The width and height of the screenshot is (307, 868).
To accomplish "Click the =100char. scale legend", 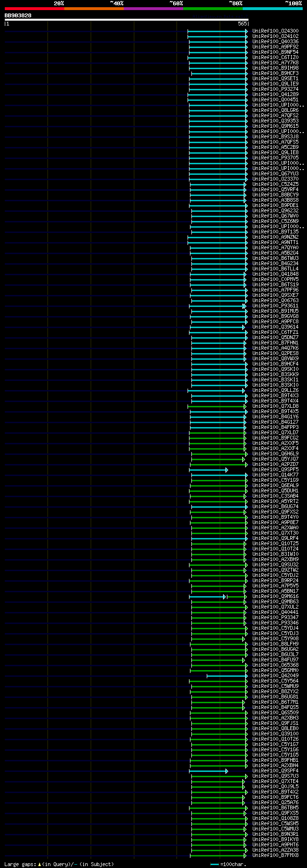I will pos(228,864).
